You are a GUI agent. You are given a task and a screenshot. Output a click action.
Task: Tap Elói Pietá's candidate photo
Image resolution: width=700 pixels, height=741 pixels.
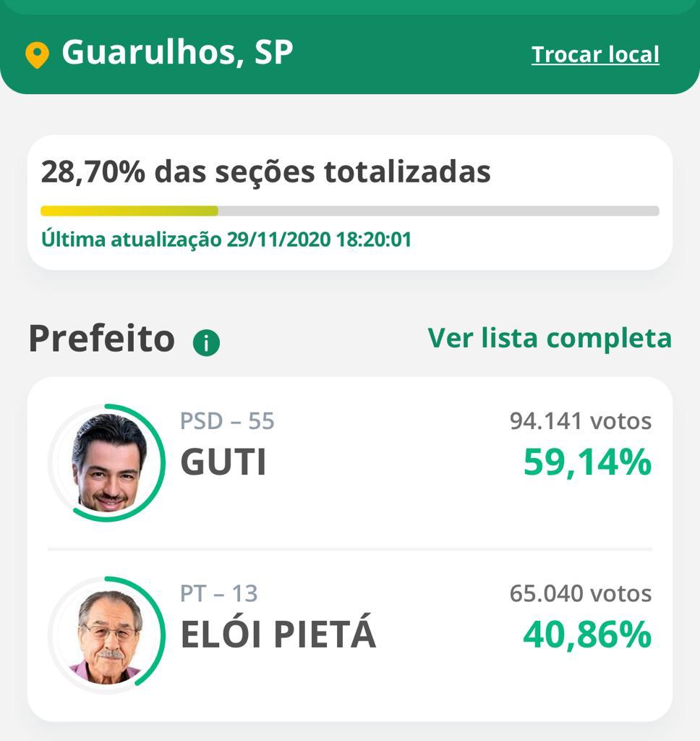coord(108,636)
